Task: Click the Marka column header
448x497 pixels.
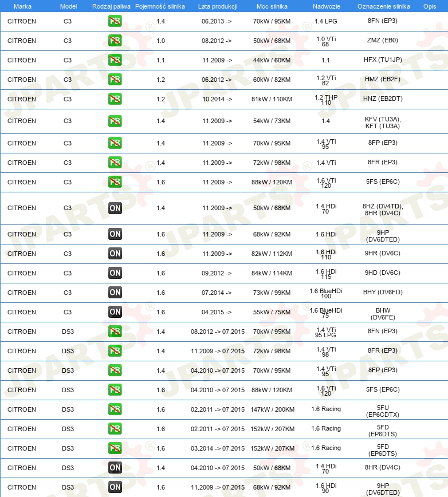Action: [22, 6]
